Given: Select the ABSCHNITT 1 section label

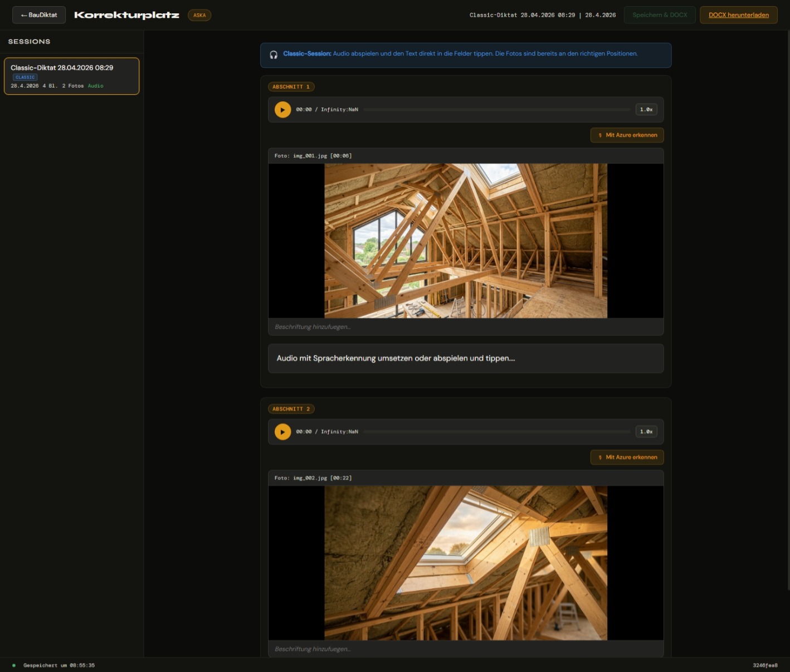Looking at the screenshot, I should coord(291,86).
